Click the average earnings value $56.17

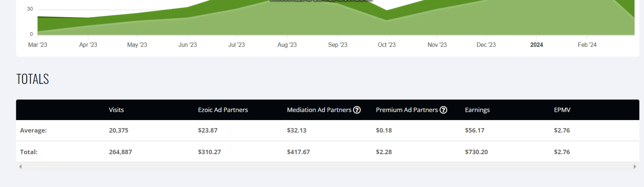click(x=474, y=130)
